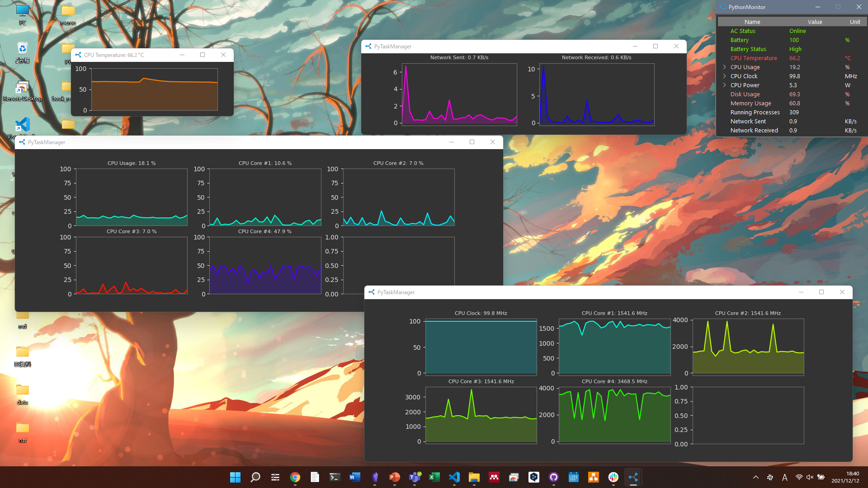Expand the CPU Clock tree item
Image resolution: width=868 pixels, height=488 pixels.
click(x=724, y=76)
